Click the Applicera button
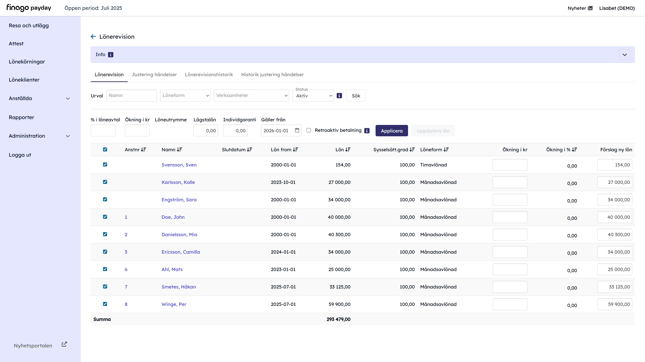The width and height of the screenshot is (645, 362). coord(392,131)
